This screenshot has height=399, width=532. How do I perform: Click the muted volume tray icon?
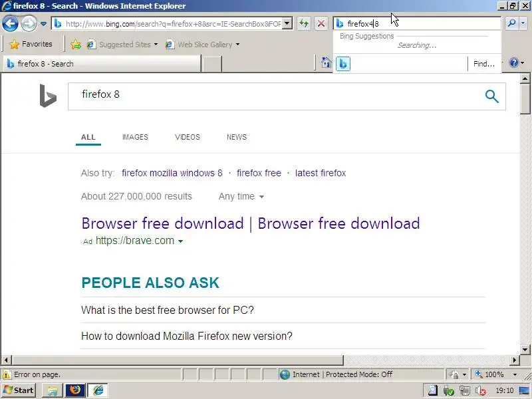click(480, 391)
